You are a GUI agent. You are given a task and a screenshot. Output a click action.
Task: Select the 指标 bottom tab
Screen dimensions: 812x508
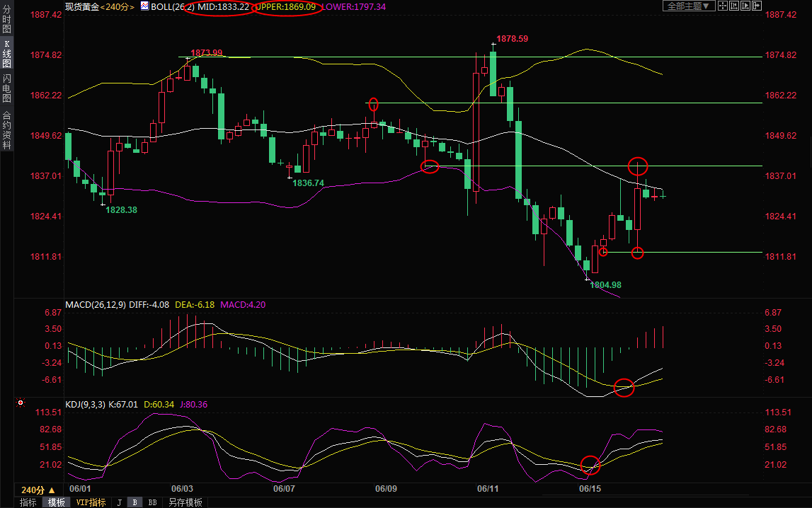[x=28, y=502]
